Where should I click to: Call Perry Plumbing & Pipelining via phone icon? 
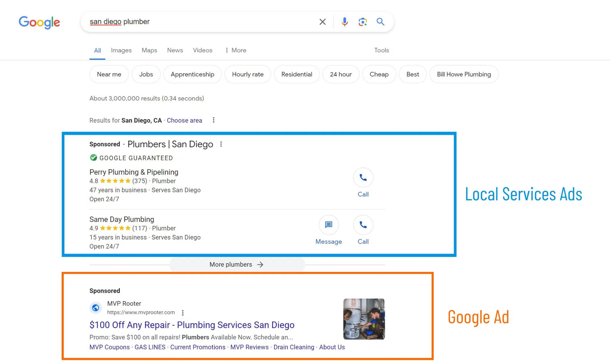pyautogui.click(x=363, y=177)
